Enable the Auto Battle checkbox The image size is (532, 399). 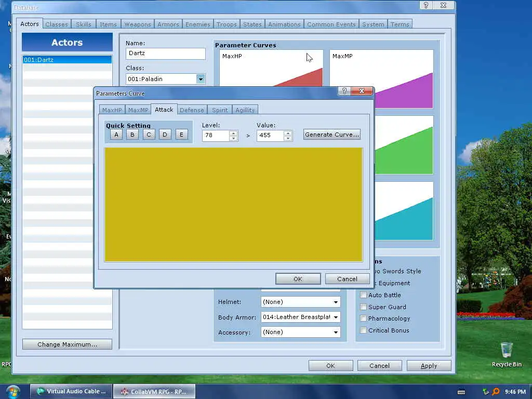coord(363,295)
